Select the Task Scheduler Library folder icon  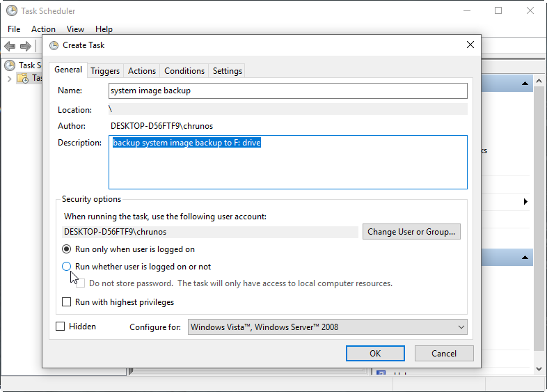(23, 78)
